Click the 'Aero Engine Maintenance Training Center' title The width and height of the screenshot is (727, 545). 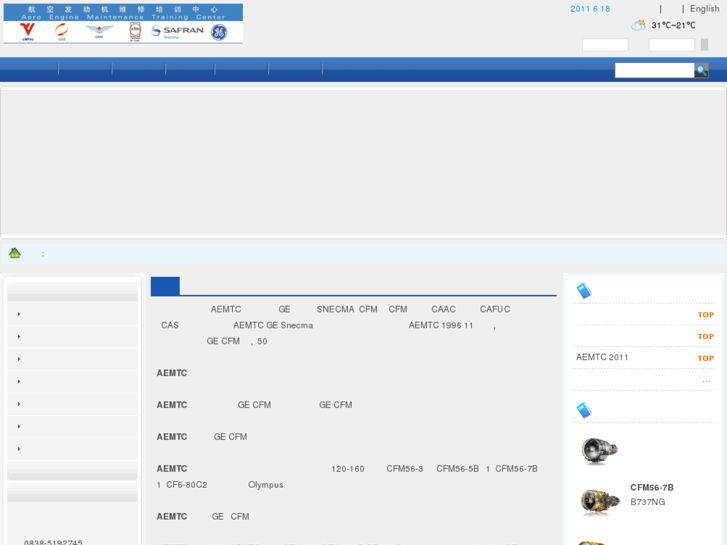pyautogui.click(x=123, y=17)
